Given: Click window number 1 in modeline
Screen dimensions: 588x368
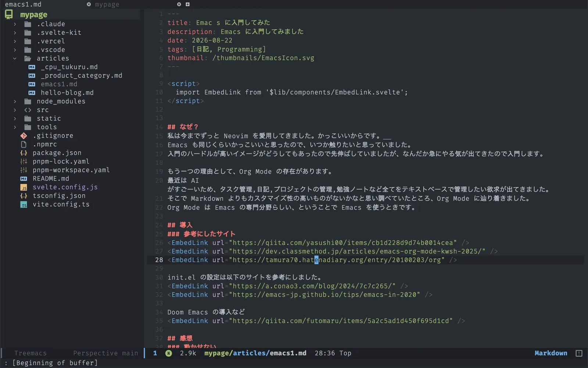Looking at the screenshot, I should pos(155,353).
